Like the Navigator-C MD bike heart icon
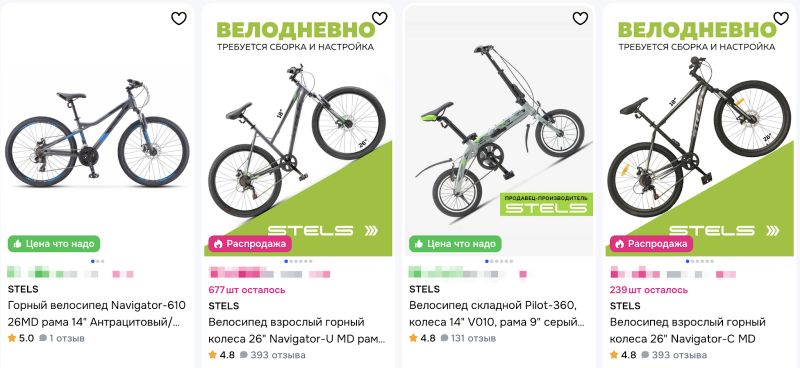 tap(781, 18)
